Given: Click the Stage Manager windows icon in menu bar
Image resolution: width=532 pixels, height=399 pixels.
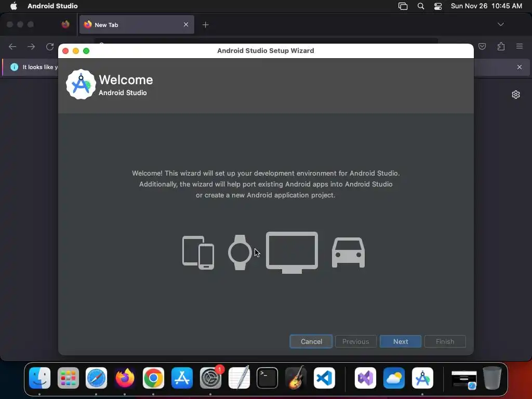Looking at the screenshot, I should 403,6.
